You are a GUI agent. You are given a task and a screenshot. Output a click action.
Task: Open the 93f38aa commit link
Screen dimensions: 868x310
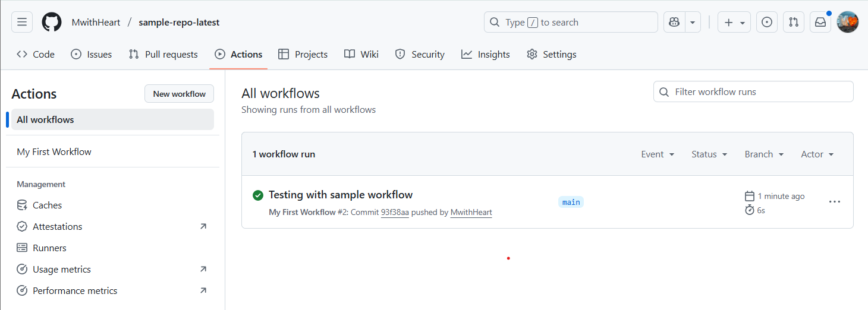tap(395, 213)
